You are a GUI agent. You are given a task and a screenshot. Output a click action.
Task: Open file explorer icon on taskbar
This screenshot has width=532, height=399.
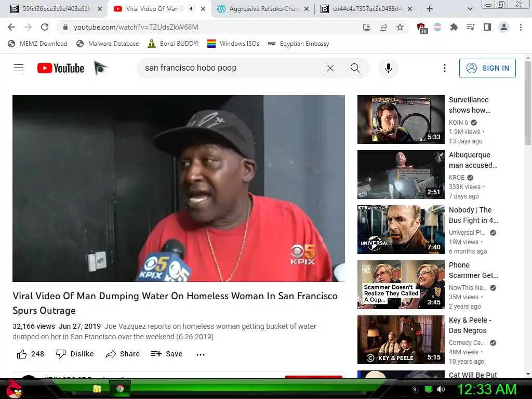(97, 389)
